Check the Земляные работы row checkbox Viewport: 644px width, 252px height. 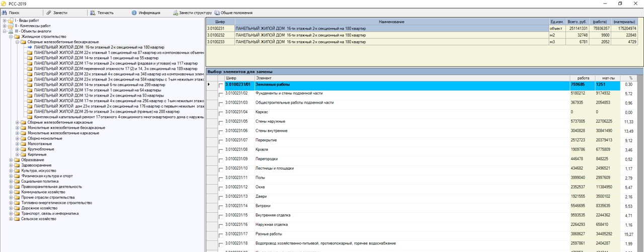221,86
